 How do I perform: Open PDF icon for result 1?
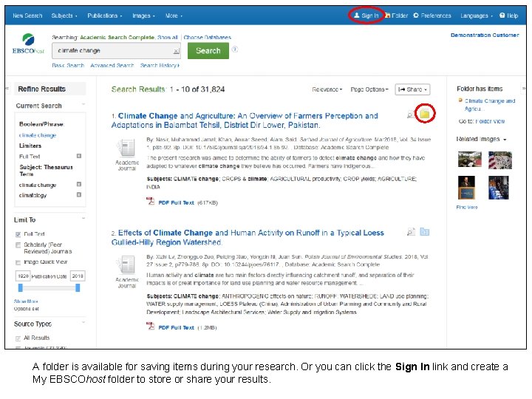click(x=150, y=201)
